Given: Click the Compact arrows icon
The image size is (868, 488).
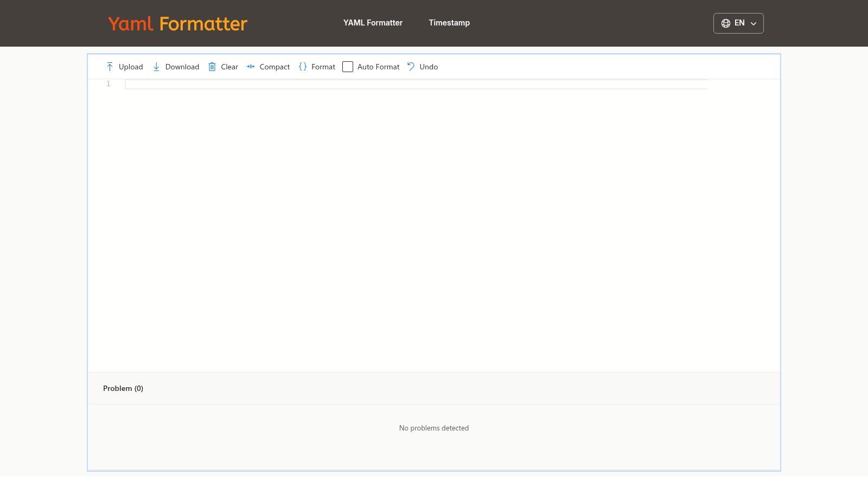Looking at the screenshot, I should [x=251, y=67].
